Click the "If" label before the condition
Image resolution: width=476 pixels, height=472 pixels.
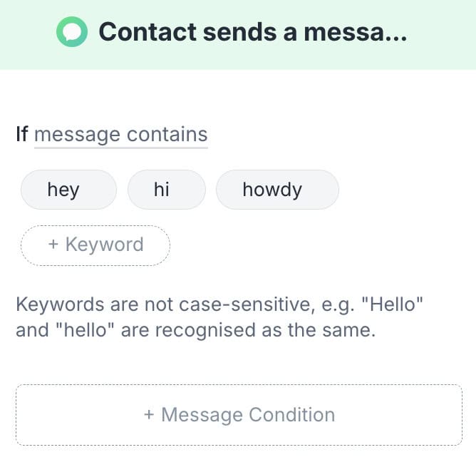[22, 134]
